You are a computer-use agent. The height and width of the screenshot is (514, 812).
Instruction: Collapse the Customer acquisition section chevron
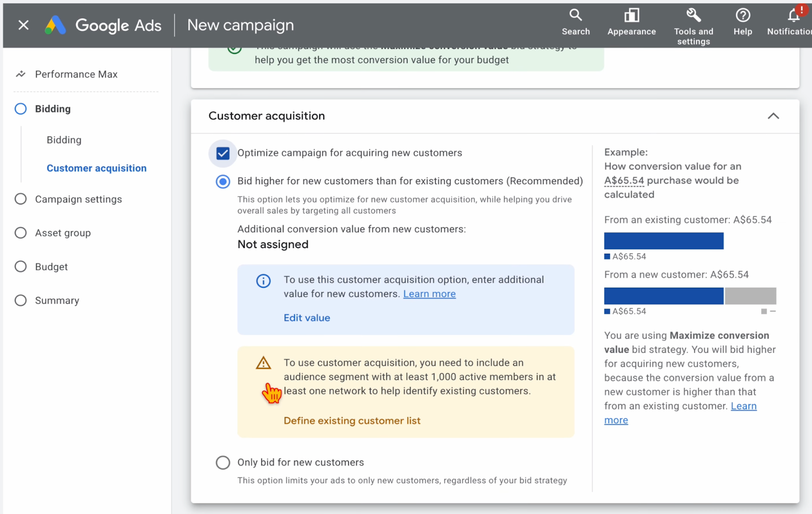click(x=773, y=116)
